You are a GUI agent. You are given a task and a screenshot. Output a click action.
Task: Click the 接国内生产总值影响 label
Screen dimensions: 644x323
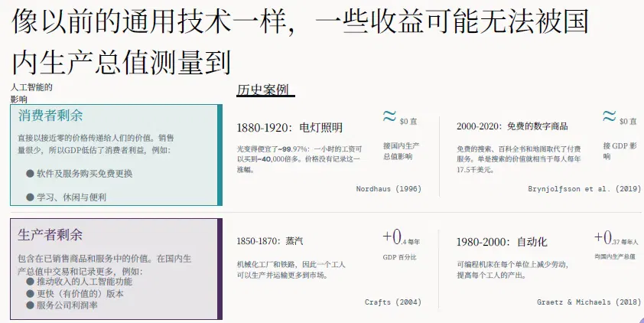click(402, 151)
